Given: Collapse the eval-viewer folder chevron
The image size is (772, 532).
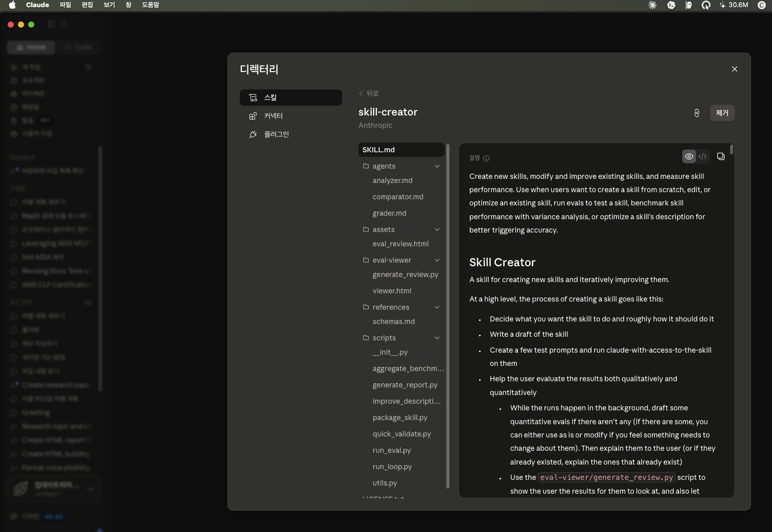Looking at the screenshot, I should 437,260.
